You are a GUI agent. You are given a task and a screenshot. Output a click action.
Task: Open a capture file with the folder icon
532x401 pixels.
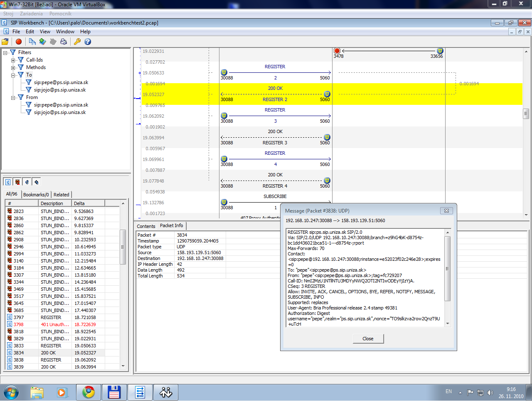click(x=5, y=42)
